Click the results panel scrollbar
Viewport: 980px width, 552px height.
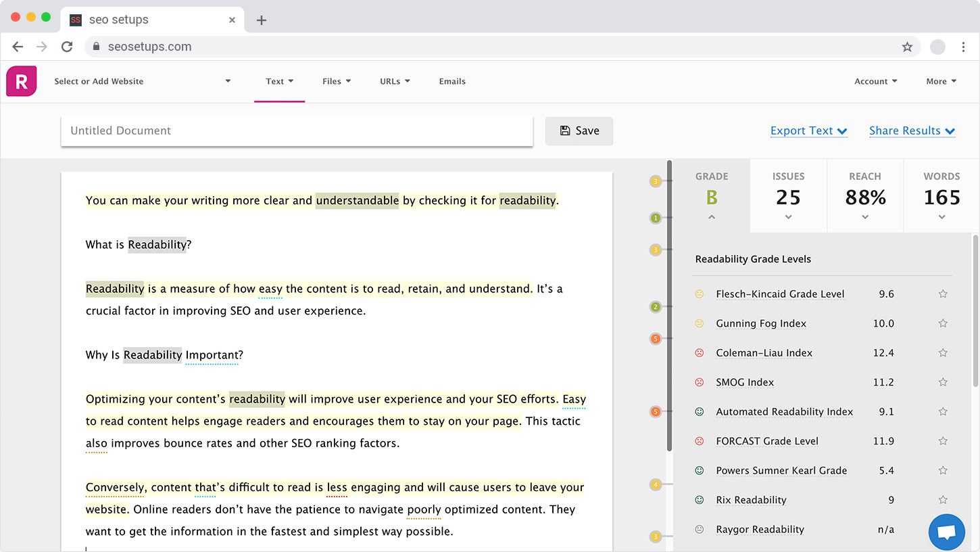[976, 310]
